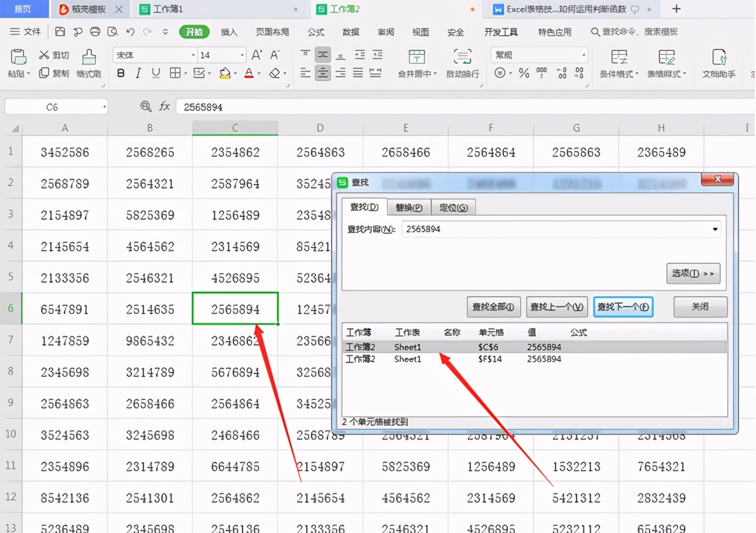This screenshot has height=533, width=756.
Task: Apply thousands separator number format
Action: tap(542, 73)
